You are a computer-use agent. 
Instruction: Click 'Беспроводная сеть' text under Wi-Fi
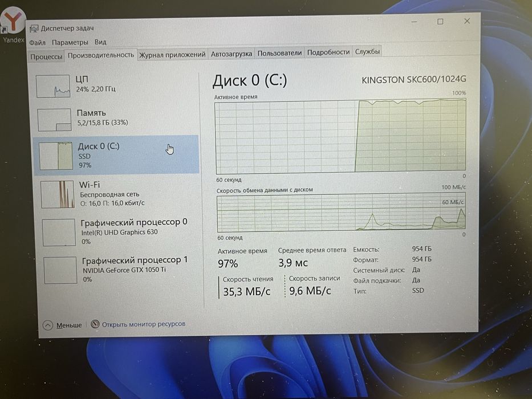pyautogui.click(x=109, y=194)
